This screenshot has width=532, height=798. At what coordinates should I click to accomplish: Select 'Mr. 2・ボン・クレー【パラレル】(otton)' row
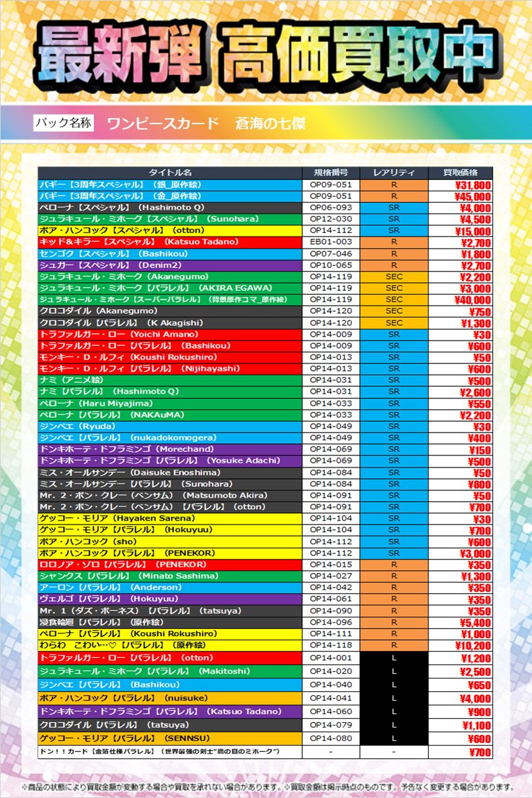click(x=265, y=507)
